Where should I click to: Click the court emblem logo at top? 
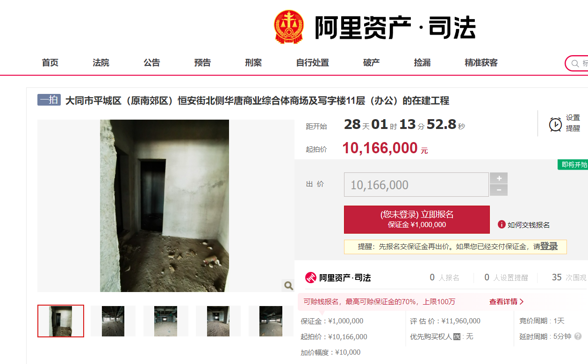point(288,27)
